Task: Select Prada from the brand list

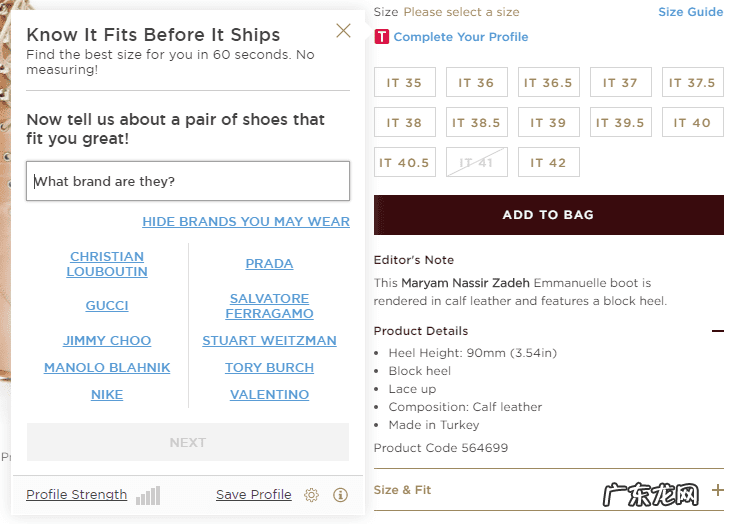Action: click(x=269, y=264)
